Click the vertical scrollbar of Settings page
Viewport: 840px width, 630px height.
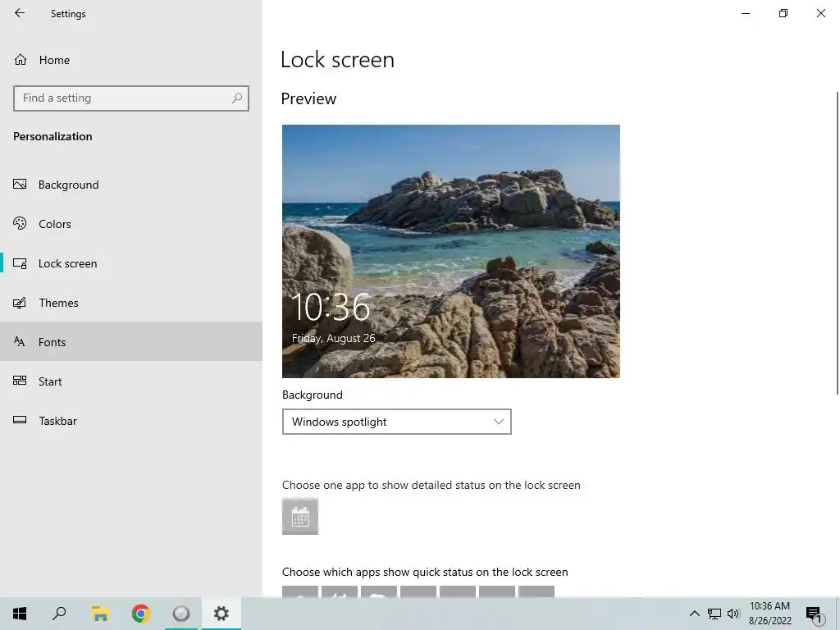[x=837, y=244]
